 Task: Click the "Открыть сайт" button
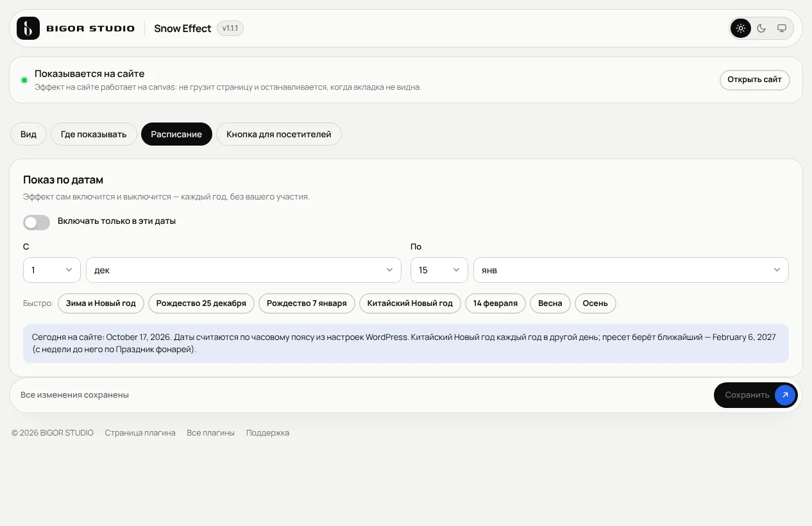pos(754,80)
